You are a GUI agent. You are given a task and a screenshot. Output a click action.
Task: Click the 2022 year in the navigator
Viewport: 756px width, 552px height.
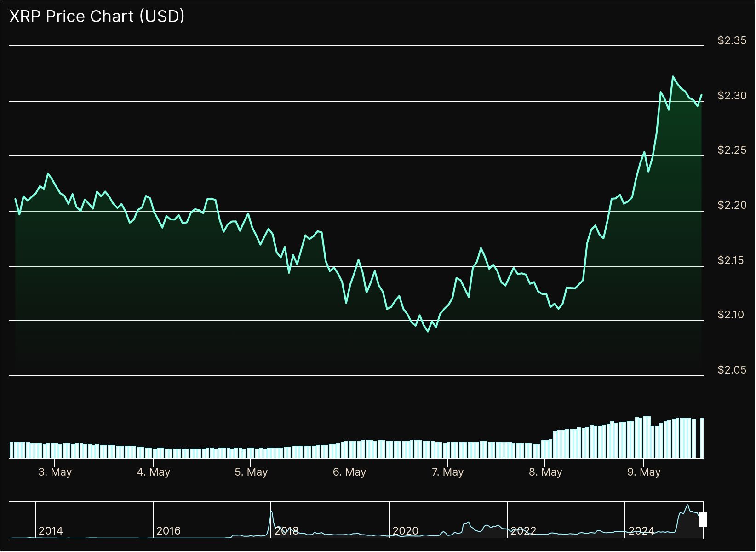tap(523, 531)
